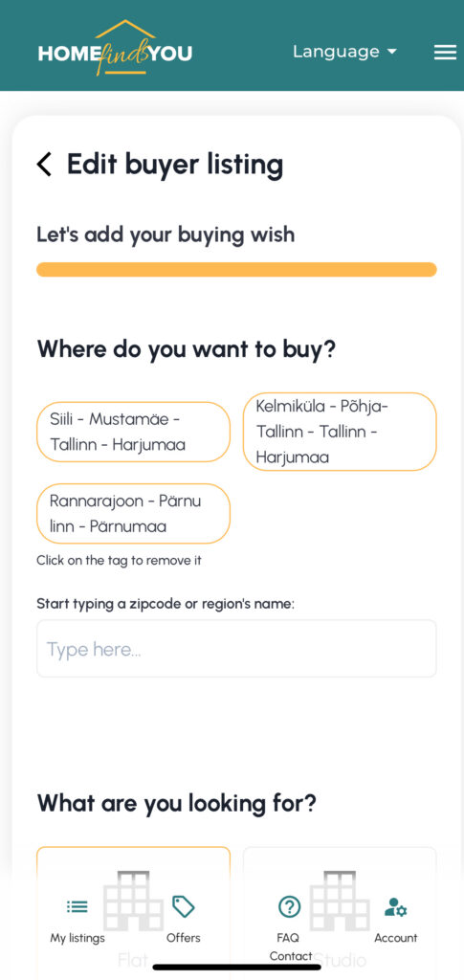Open the hamburger menu
Image resolution: width=464 pixels, height=980 pixels.
point(445,53)
